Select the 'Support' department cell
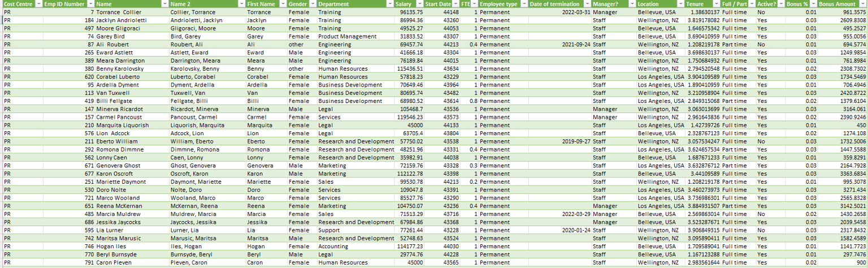 (x=355, y=231)
